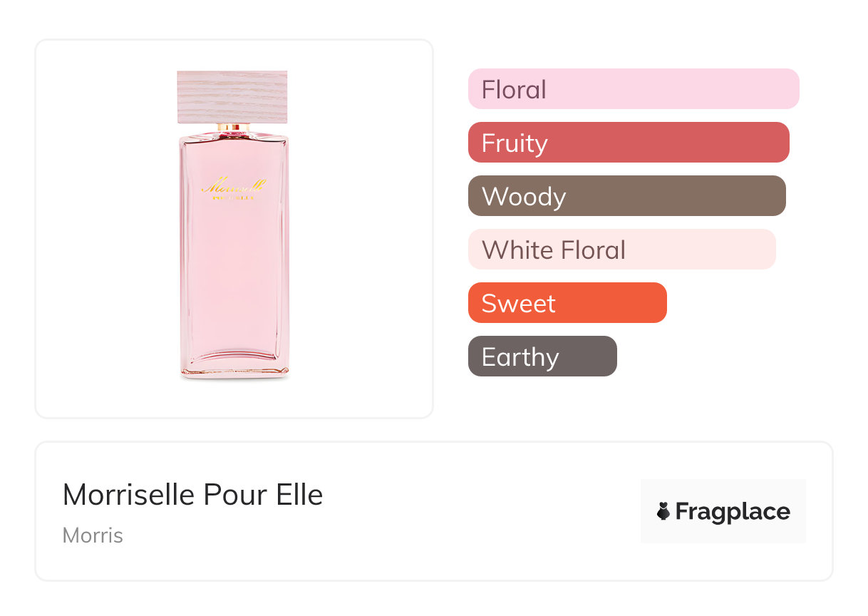Click the Fragplace perfume bottle logo icon
The width and height of the screenshot is (868, 616).
pos(663,511)
